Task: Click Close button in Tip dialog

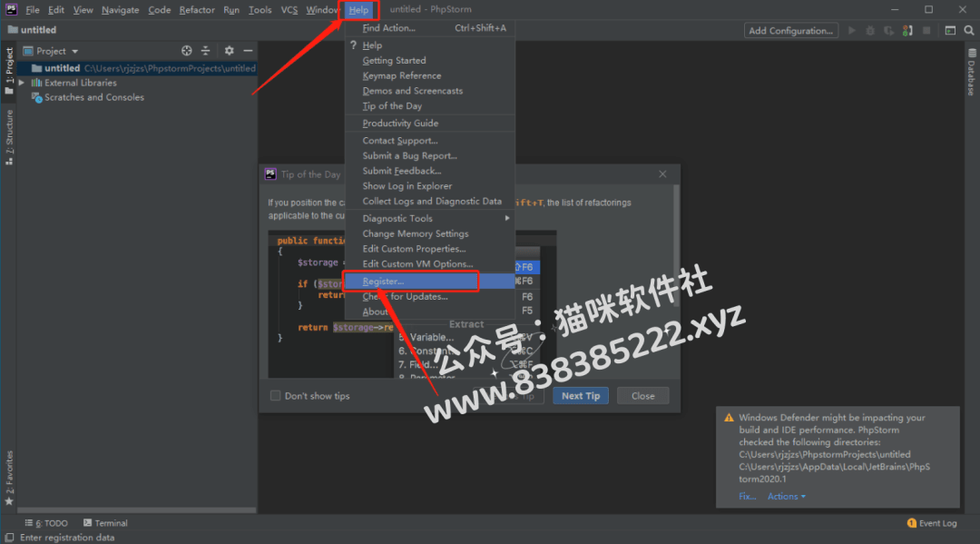Action: point(642,396)
